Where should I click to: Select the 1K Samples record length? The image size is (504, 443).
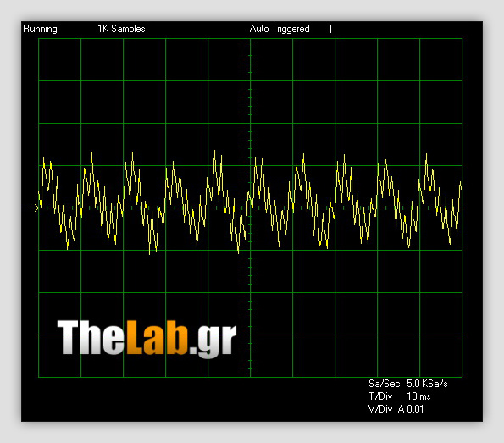[121, 29]
